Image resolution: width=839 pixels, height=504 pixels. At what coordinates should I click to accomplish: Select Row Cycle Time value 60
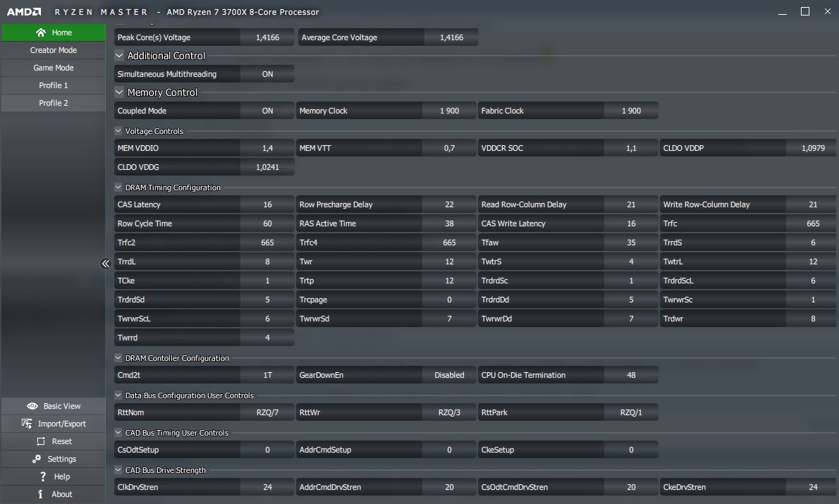click(267, 223)
